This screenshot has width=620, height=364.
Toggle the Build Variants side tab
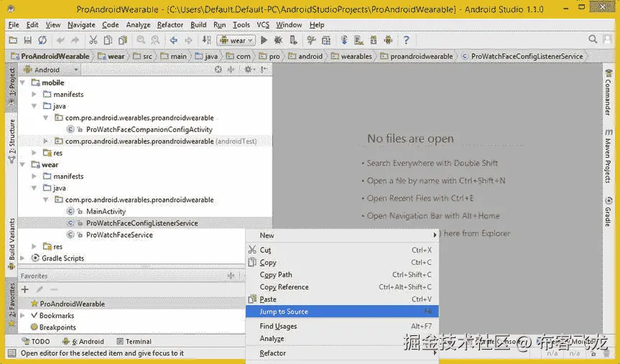click(x=12, y=244)
